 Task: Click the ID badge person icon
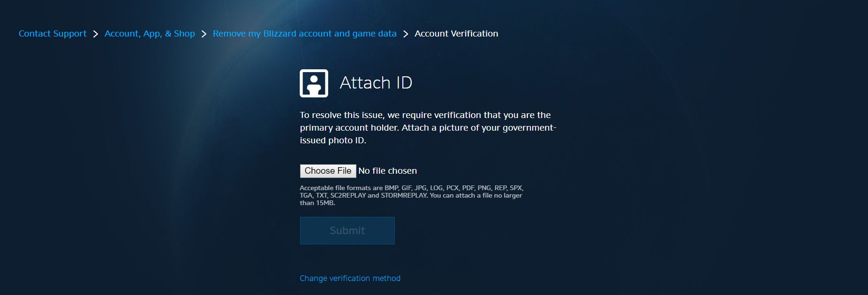tap(314, 83)
